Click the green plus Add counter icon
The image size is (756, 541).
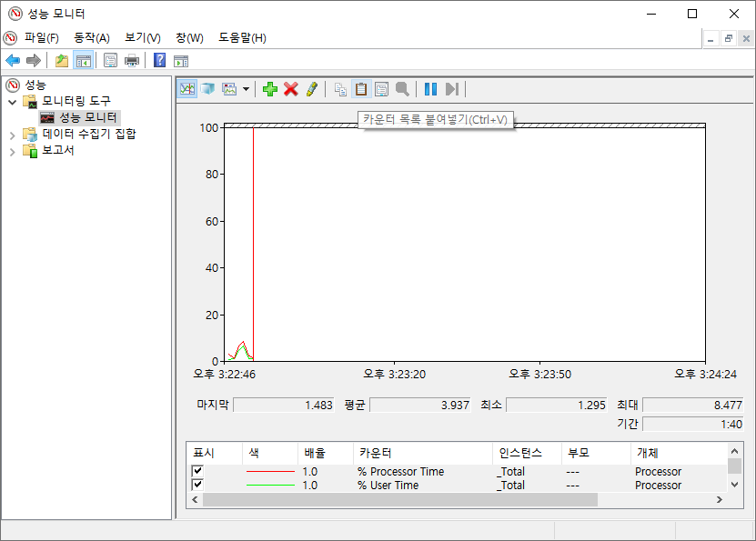point(270,89)
